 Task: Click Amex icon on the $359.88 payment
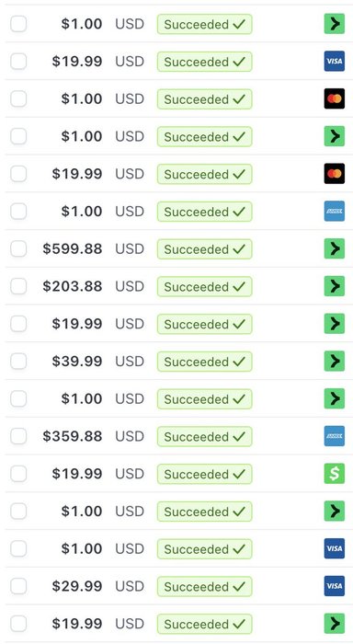pos(334,436)
